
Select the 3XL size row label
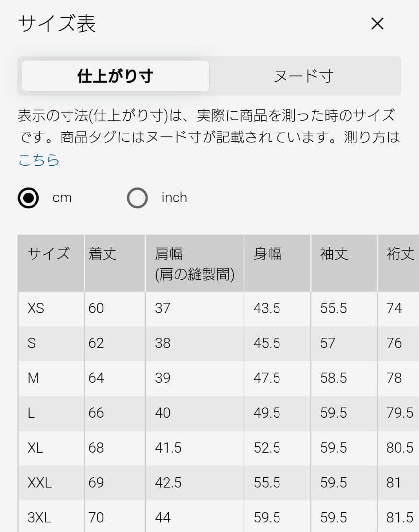tap(39, 517)
